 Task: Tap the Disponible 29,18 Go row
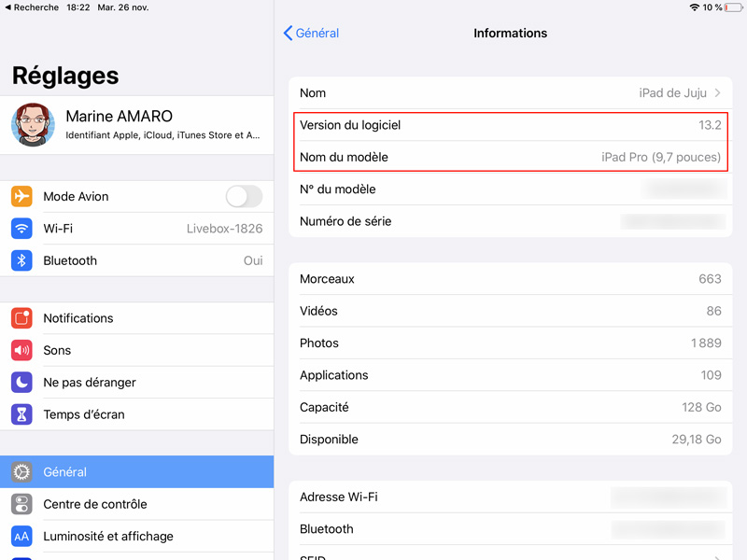click(x=510, y=439)
